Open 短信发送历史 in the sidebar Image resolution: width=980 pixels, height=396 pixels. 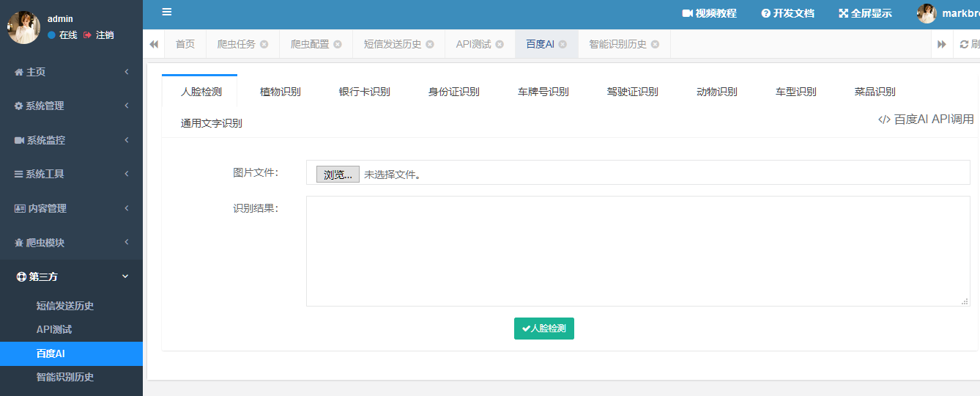[65, 306]
